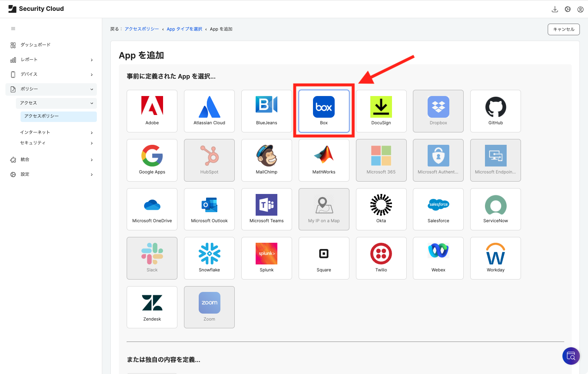Click the greyed-out HubSpot tile

pyautogui.click(x=209, y=160)
